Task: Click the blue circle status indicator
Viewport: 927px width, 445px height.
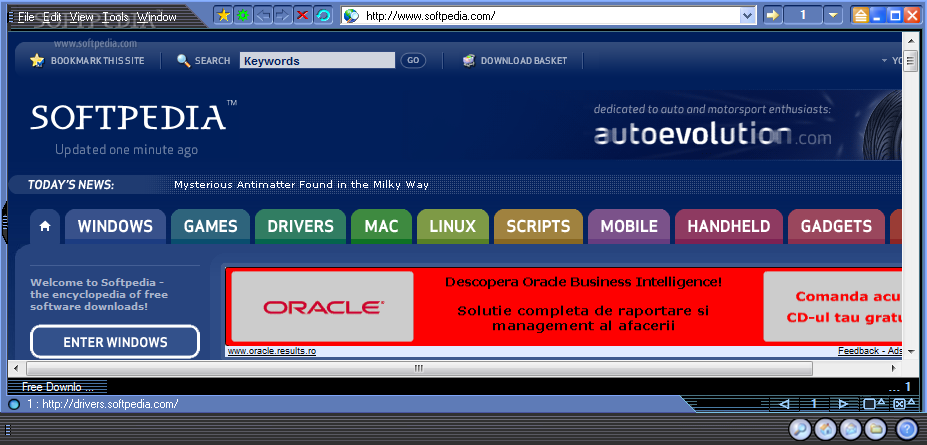Action: (14, 405)
